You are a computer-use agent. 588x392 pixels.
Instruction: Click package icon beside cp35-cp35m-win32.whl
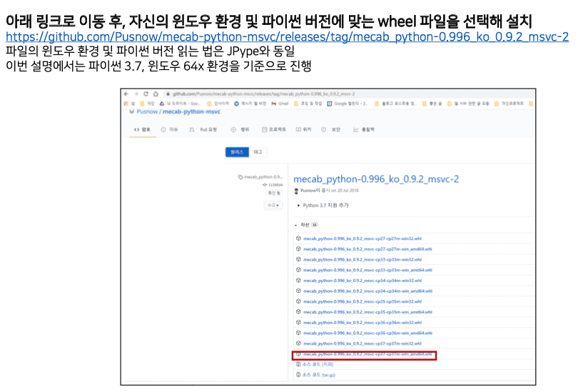coord(298,301)
